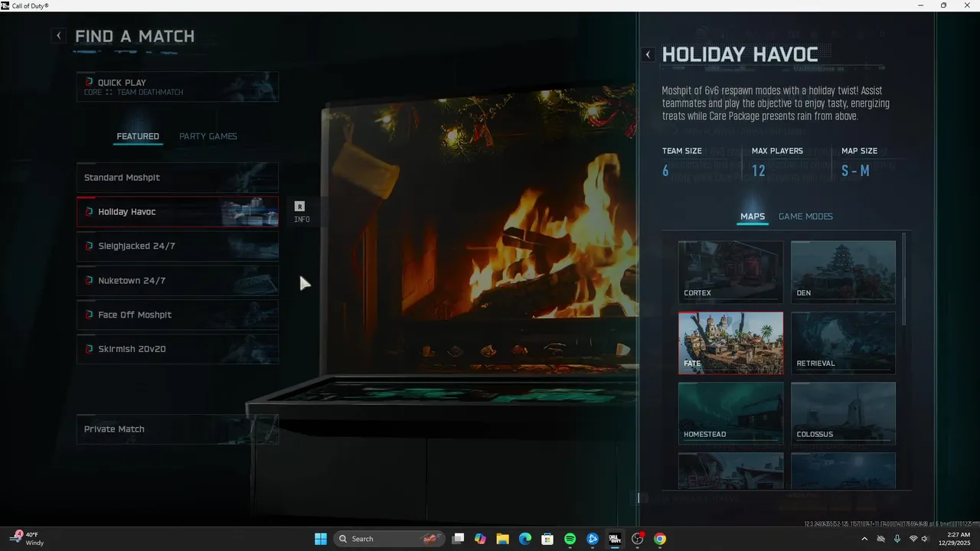980x551 pixels.
Task: Pick the Sleighjacked 24/7 playlist
Action: coord(178,246)
